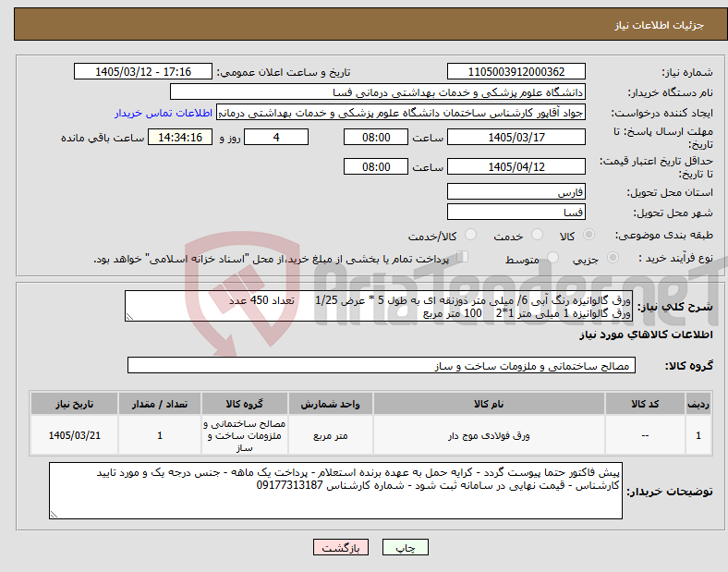Select the کالا radio button
728x572 pixels.
[588, 235]
